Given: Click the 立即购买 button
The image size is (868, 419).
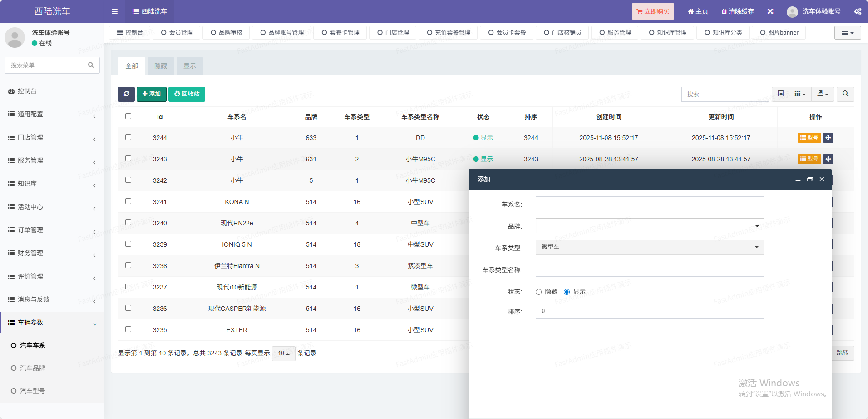Looking at the screenshot, I should point(653,11).
